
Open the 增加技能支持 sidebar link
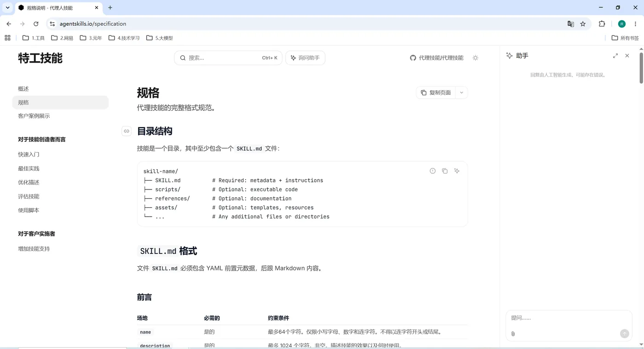pyautogui.click(x=34, y=249)
